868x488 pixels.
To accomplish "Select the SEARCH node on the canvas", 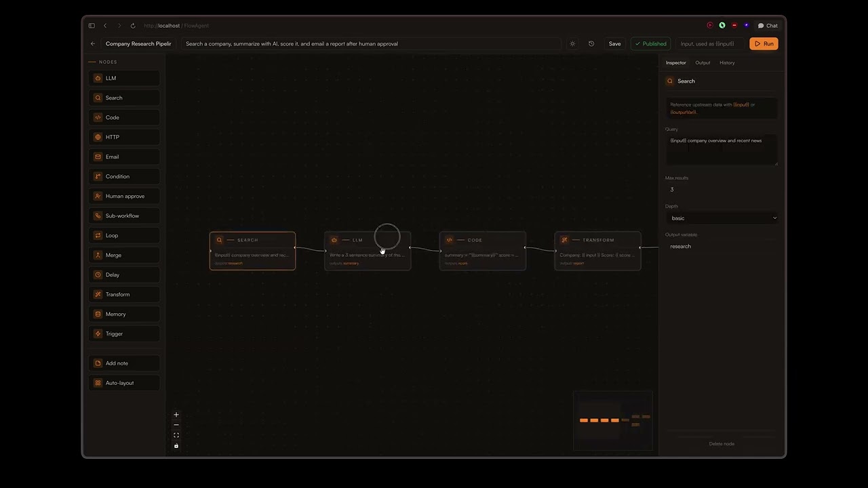I will pyautogui.click(x=252, y=251).
